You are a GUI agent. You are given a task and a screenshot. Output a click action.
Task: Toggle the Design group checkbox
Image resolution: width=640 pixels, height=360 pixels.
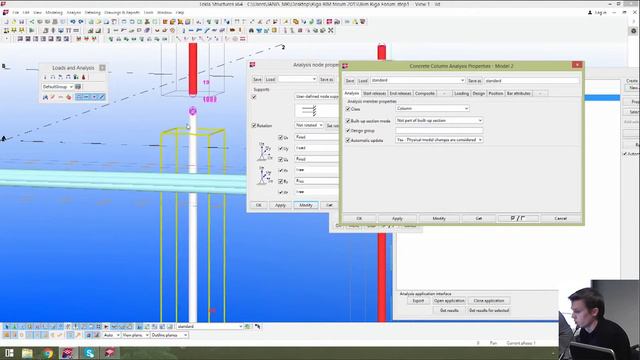[x=348, y=131]
